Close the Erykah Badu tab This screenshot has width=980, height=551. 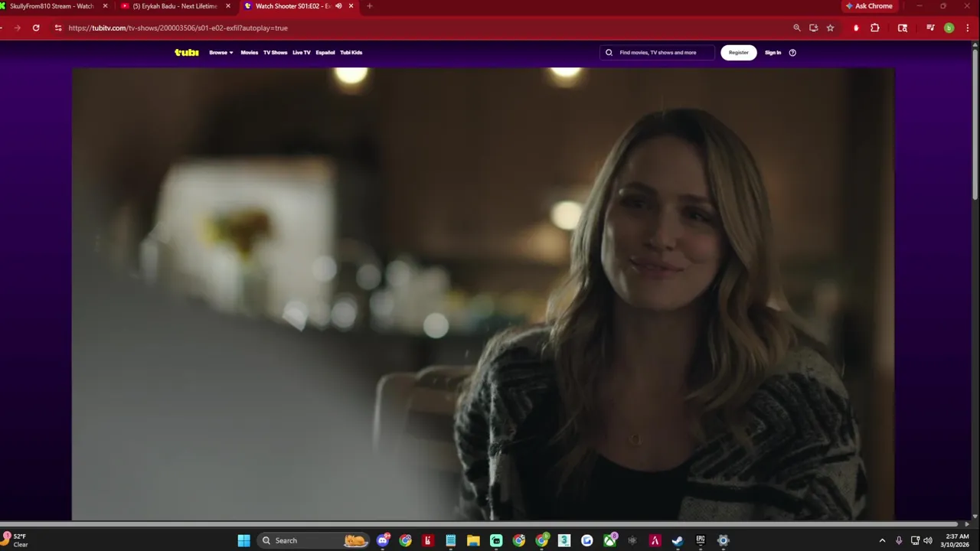coord(228,6)
